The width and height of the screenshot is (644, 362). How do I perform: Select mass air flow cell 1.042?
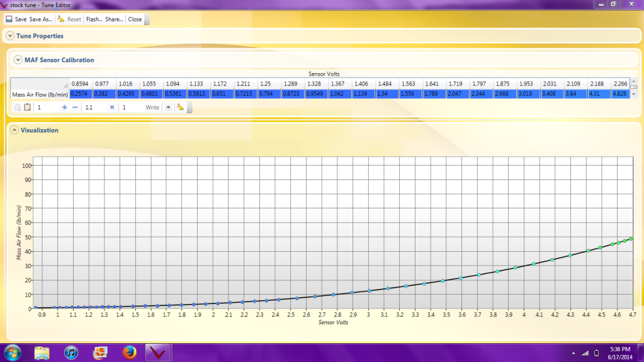(340, 94)
